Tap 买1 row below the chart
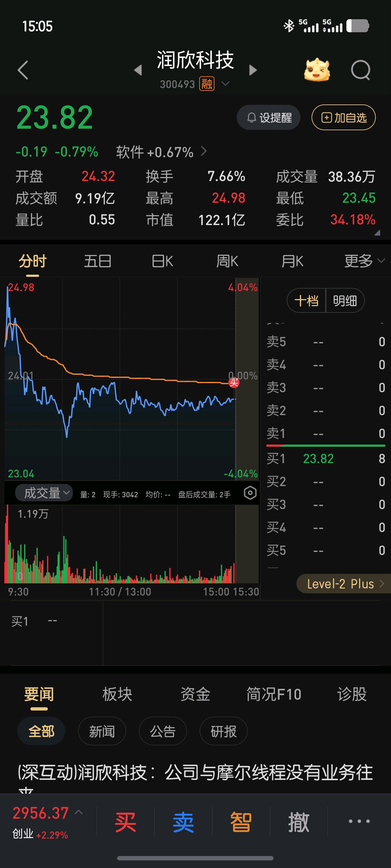This screenshot has width=391, height=868. (x=34, y=621)
